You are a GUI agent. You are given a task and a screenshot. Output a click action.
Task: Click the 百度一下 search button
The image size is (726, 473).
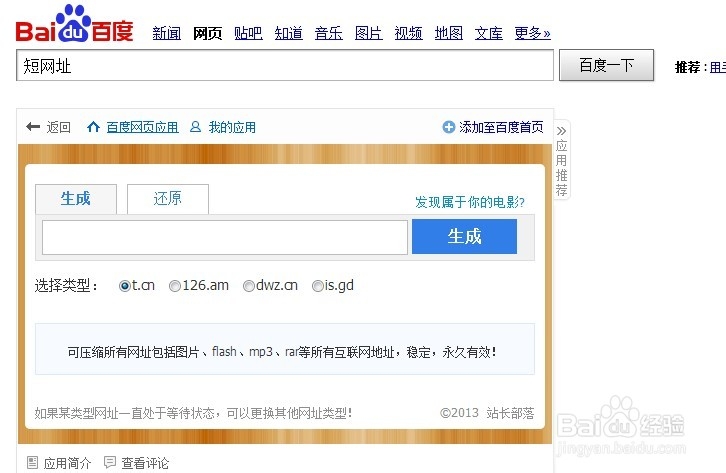click(x=607, y=65)
